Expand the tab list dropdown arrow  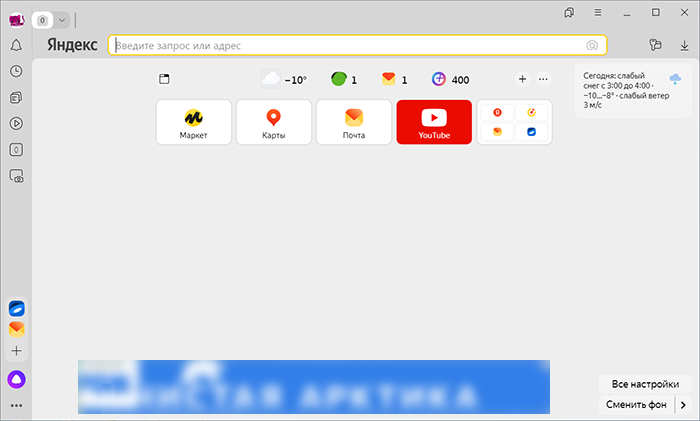pos(62,20)
